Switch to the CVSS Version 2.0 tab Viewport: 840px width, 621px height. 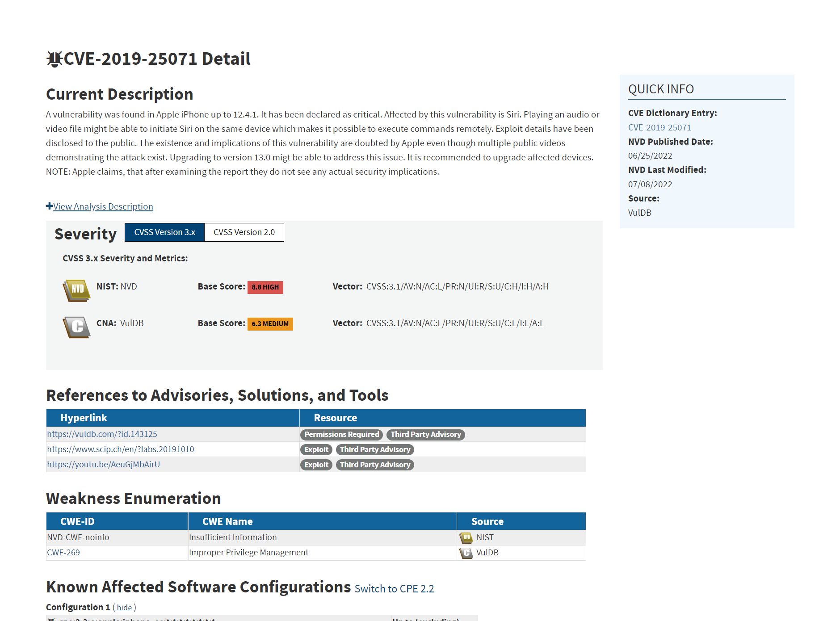click(x=244, y=232)
